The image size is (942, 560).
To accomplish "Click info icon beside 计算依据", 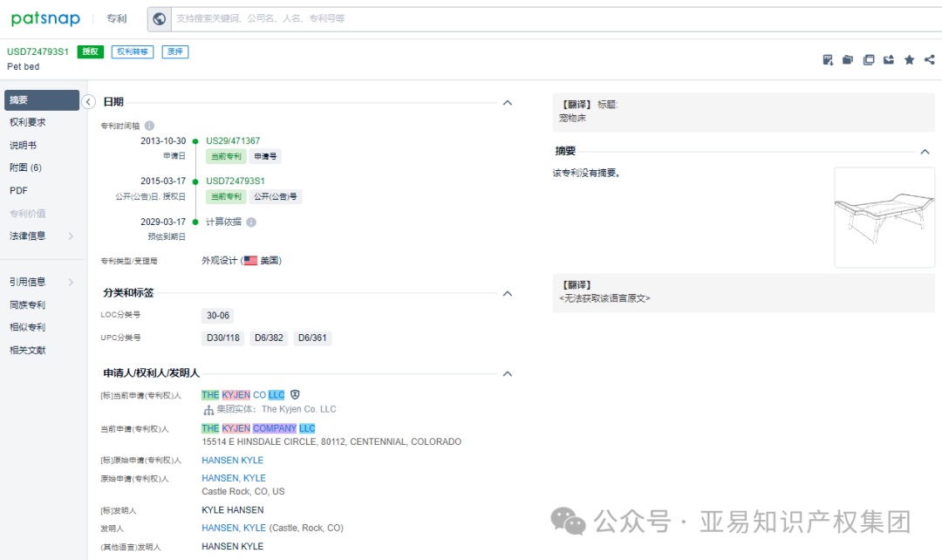I will [x=251, y=222].
